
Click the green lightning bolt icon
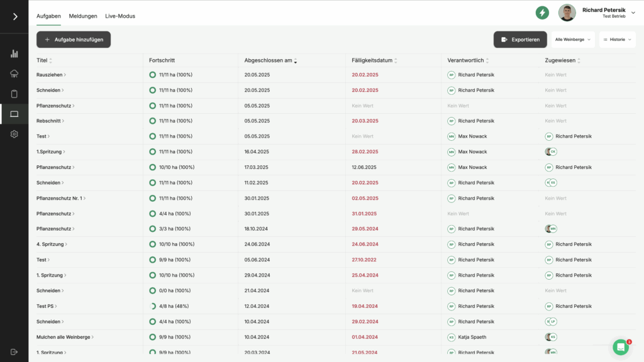(542, 13)
